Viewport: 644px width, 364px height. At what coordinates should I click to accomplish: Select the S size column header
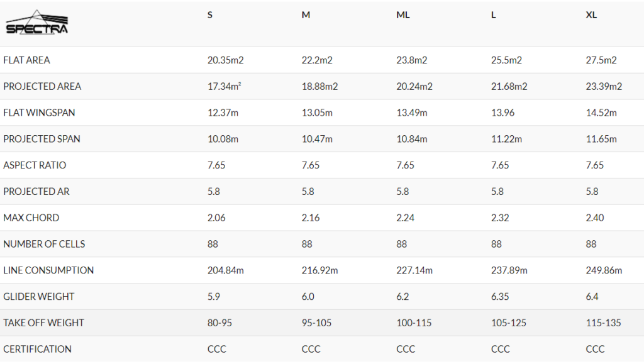point(210,15)
